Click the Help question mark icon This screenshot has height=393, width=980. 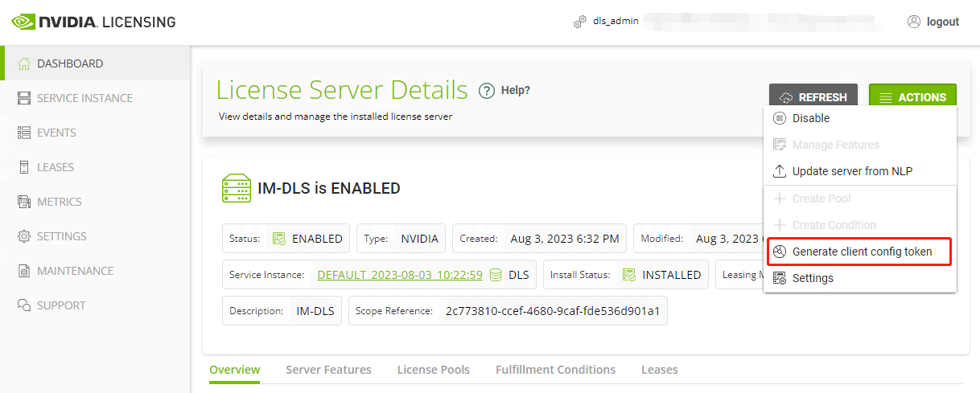tap(486, 91)
